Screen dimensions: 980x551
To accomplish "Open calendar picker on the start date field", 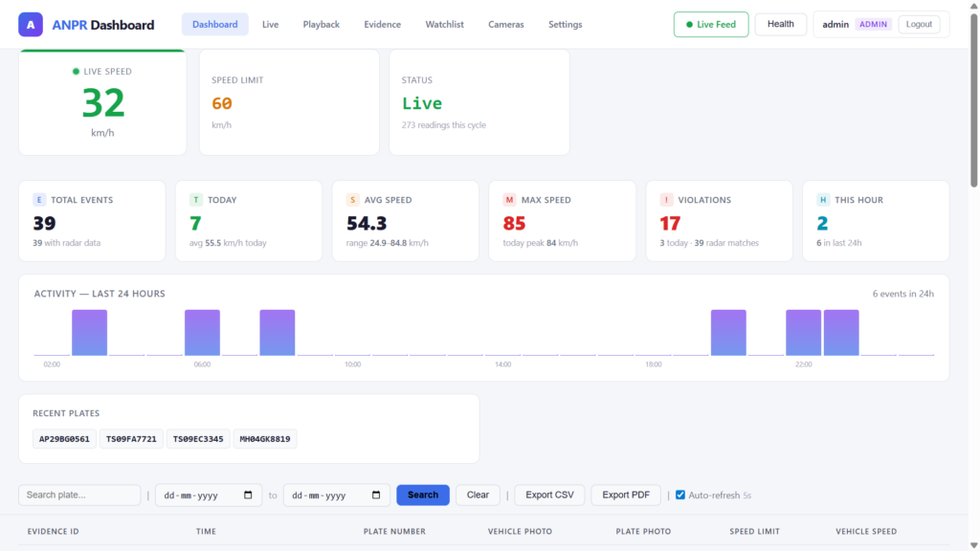I will (248, 495).
